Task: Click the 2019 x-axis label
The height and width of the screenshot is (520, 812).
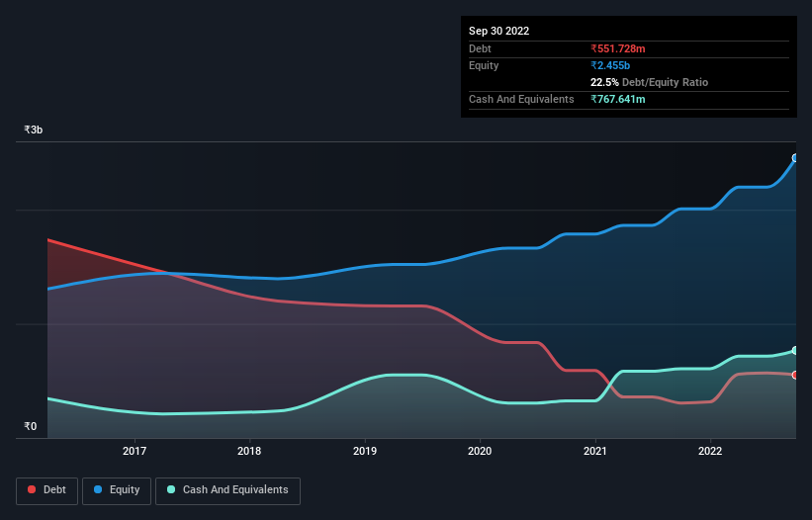Action: (x=365, y=451)
